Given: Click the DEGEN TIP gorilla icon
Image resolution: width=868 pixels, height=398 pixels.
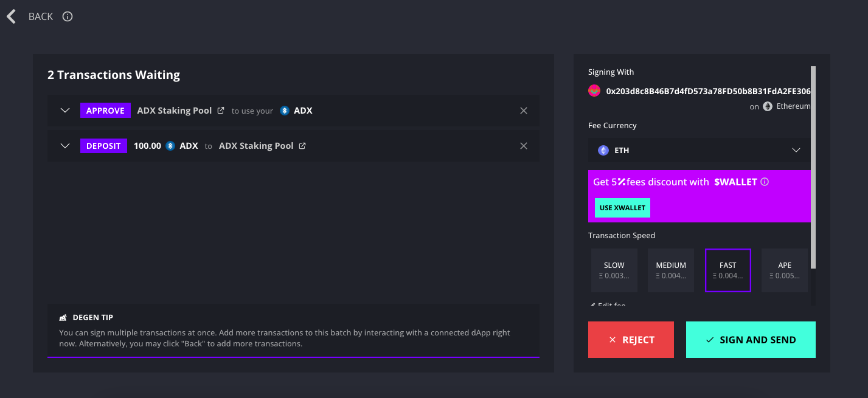Looking at the screenshot, I should pyautogui.click(x=63, y=318).
